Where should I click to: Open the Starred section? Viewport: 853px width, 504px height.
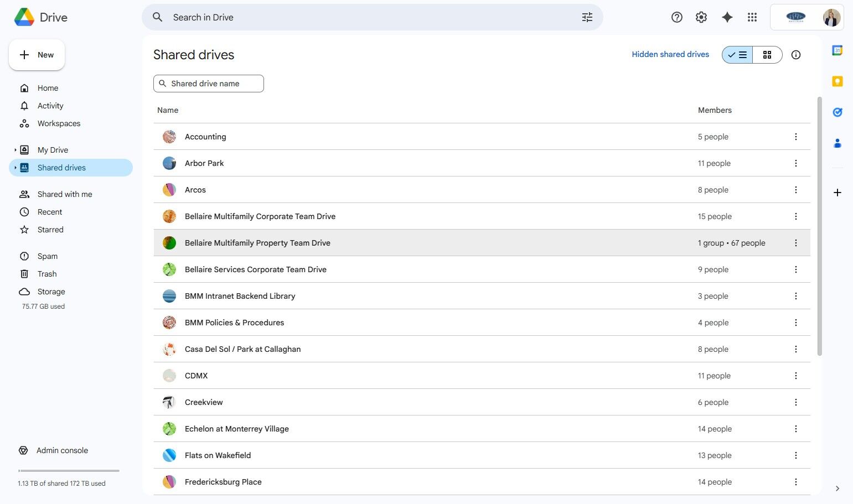[x=50, y=230]
